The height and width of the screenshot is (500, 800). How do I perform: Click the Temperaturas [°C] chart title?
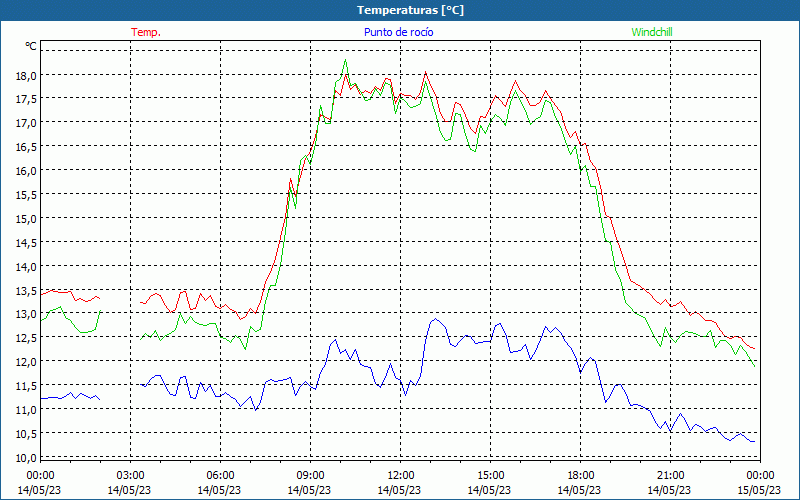click(x=410, y=10)
